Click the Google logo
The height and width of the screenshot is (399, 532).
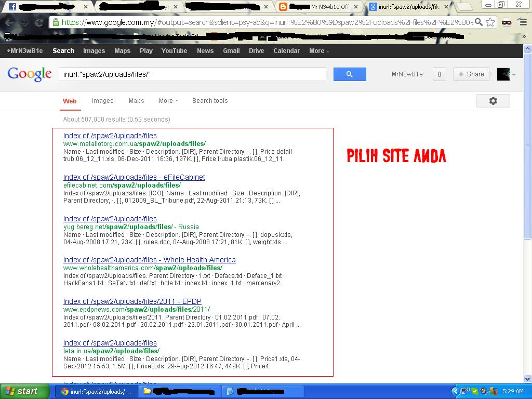[x=30, y=74]
